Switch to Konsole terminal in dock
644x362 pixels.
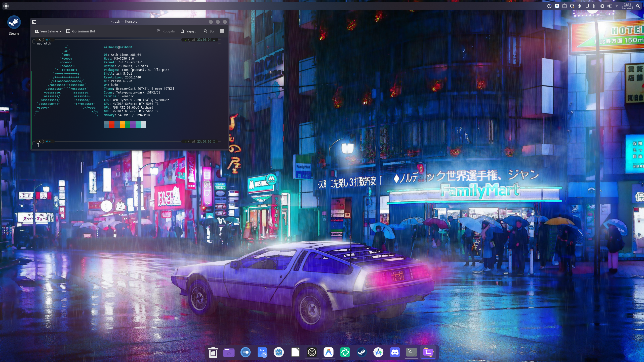(412, 352)
